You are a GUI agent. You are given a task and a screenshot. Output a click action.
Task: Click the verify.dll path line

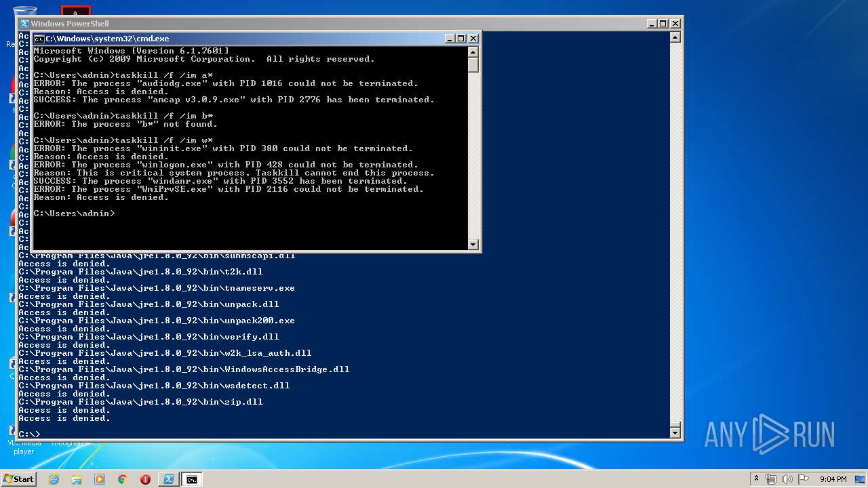[149, 337]
